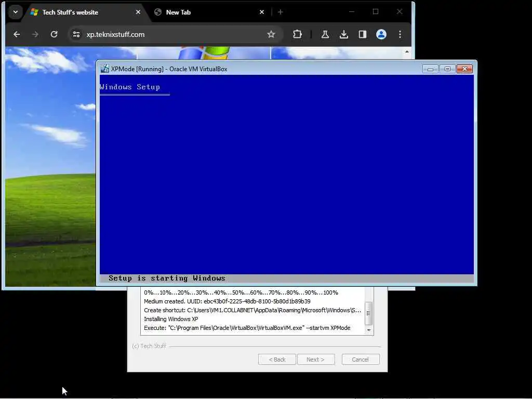Image resolution: width=532 pixels, height=399 pixels.
Task: Open a new Chrome tab with plus
Action: [x=280, y=12]
